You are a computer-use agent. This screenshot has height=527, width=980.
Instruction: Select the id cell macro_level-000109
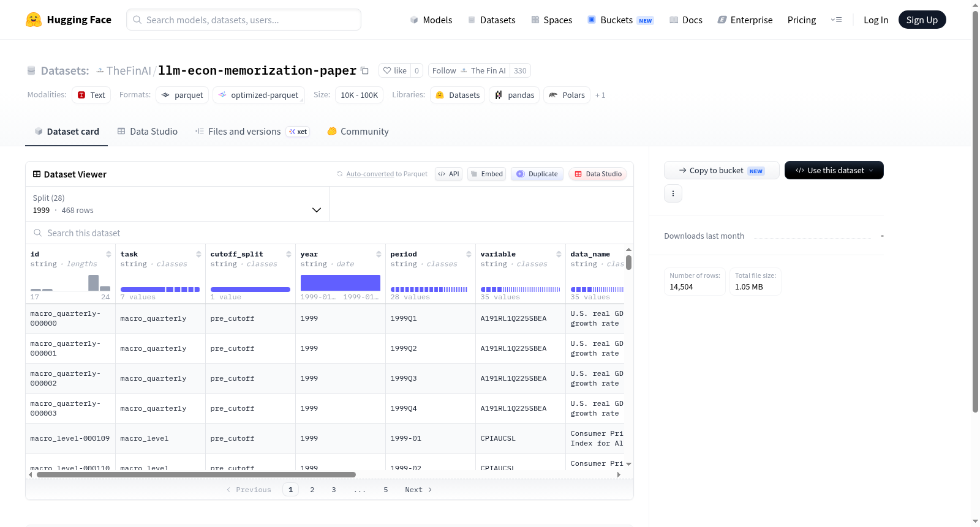pos(70,438)
